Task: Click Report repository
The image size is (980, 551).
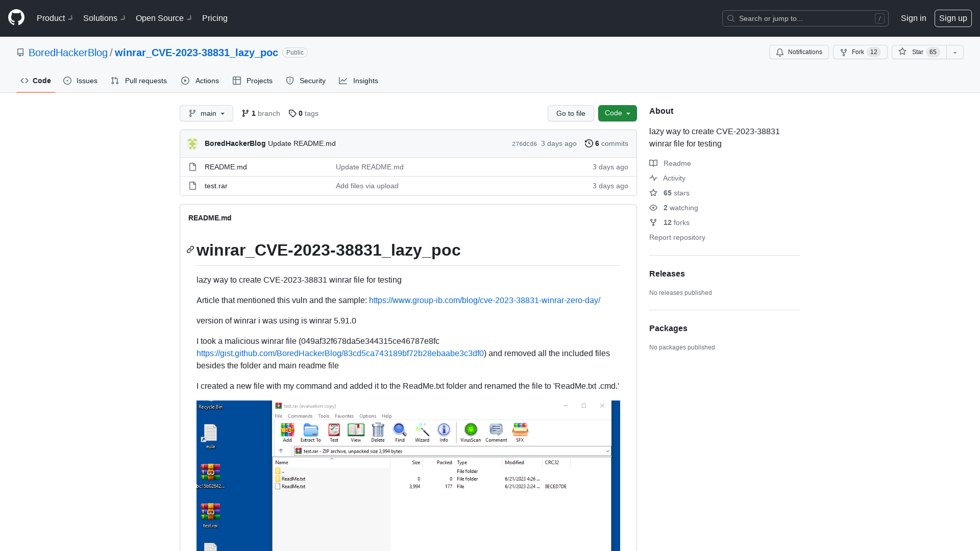Action: (x=677, y=237)
